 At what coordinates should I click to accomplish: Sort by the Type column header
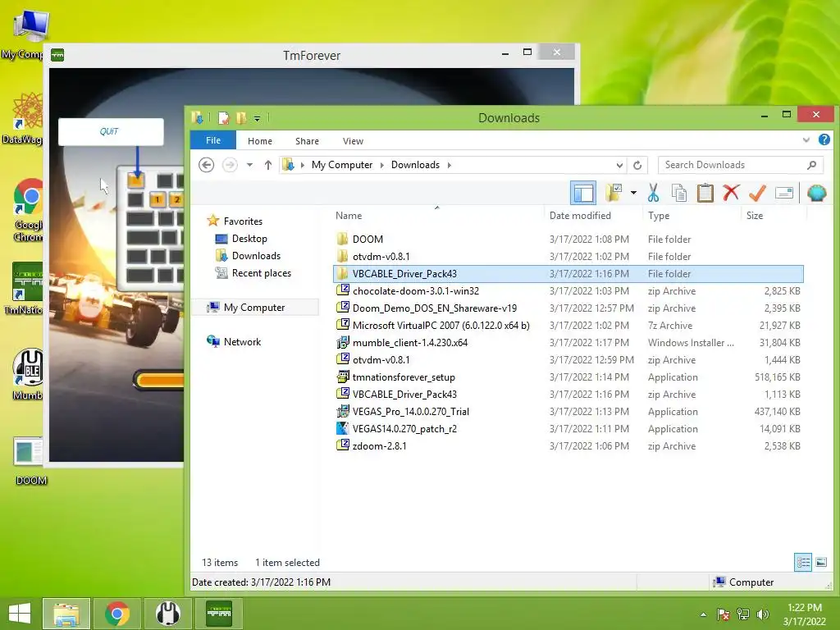(659, 216)
